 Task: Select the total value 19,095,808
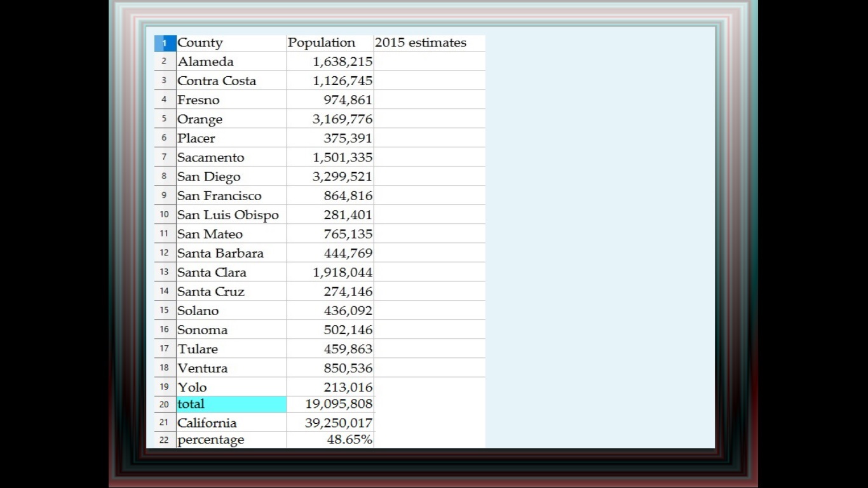pos(339,404)
